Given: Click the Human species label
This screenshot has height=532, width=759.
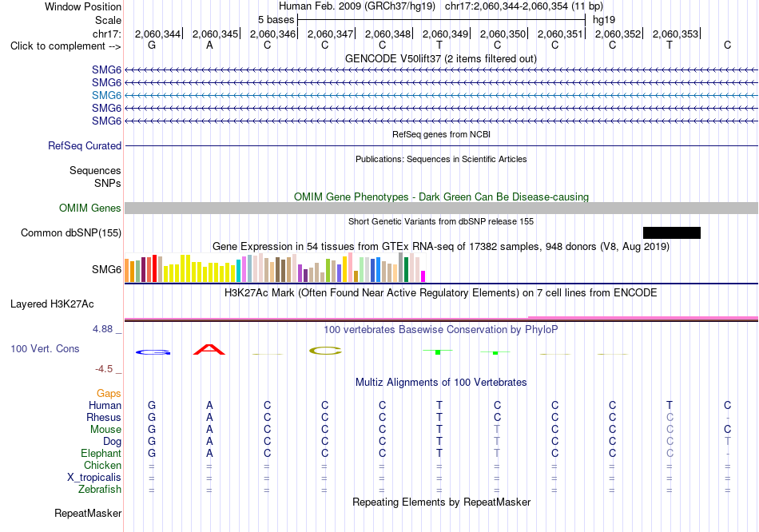Looking at the screenshot, I should pos(105,406).
